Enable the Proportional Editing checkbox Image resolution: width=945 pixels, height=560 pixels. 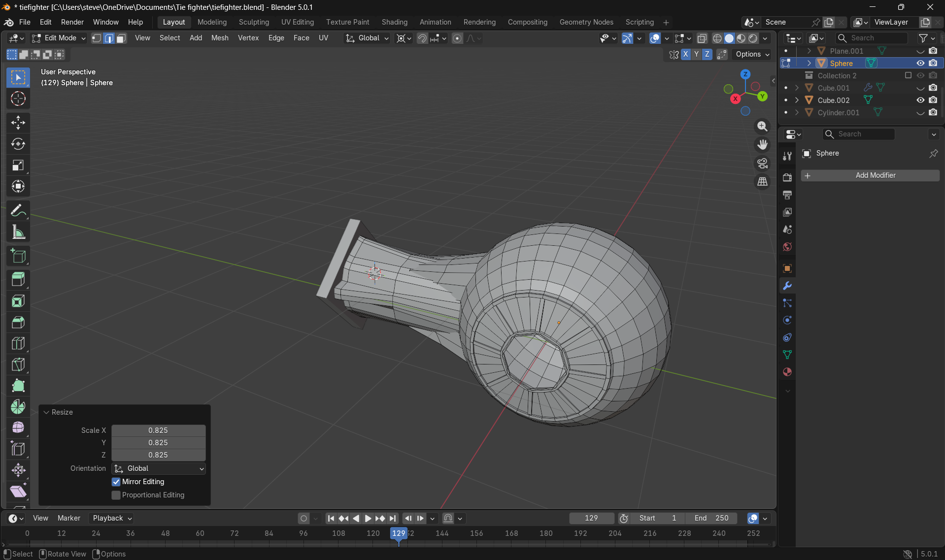[116, 495]
